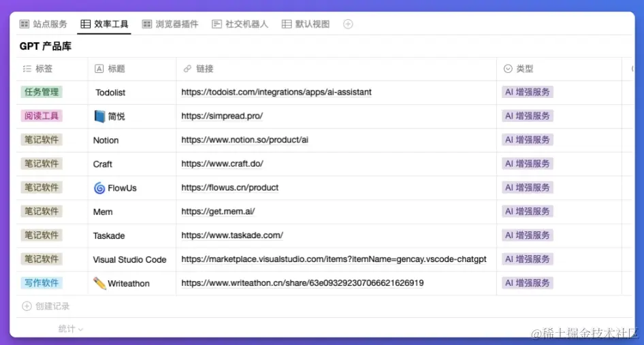Image resolution: width=644 pixels, height=345 pixels.
Task: Click the 笔记软件 tag in Taskade row
Action: (x=42, y=235)
